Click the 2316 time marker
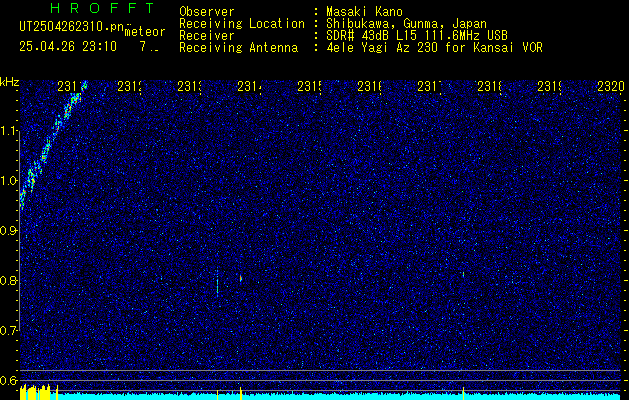Image resolution: width=629 pixels, height=400 pixels. (369, 87)
